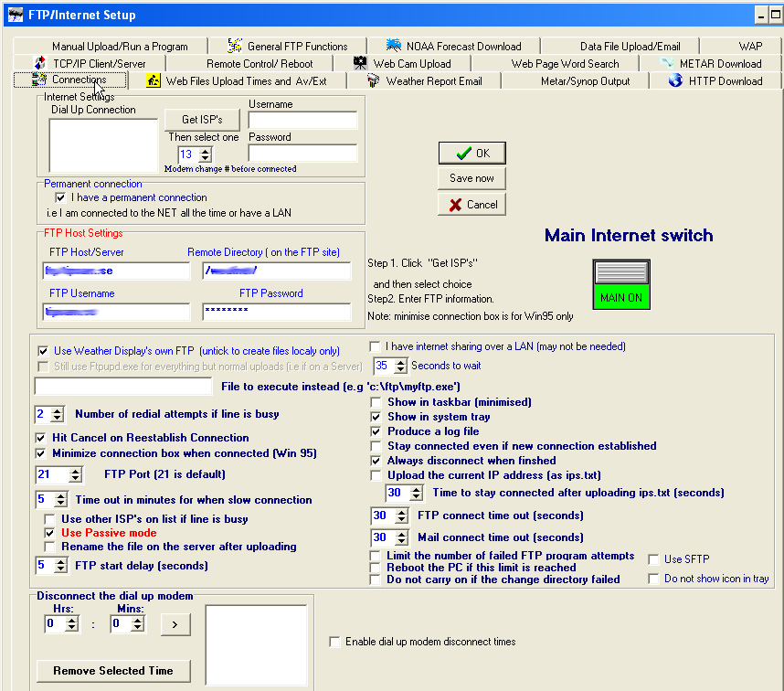This screenshot has height=691, width=784.
Task: Check Enable dial up modem disconnect times
Action: (x=334, y=642)
